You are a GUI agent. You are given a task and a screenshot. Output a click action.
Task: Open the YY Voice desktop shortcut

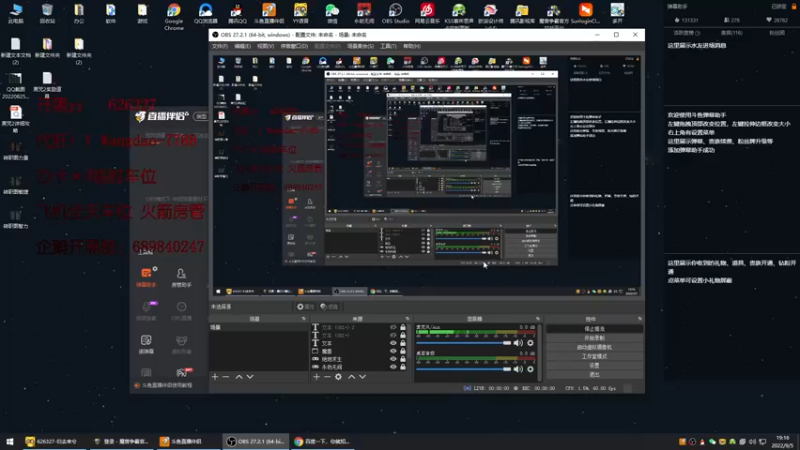tap(301, 14)
